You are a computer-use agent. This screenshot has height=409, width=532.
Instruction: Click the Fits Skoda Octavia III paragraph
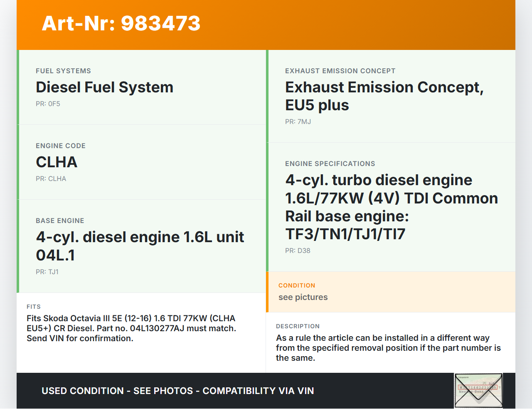point(131,328)
